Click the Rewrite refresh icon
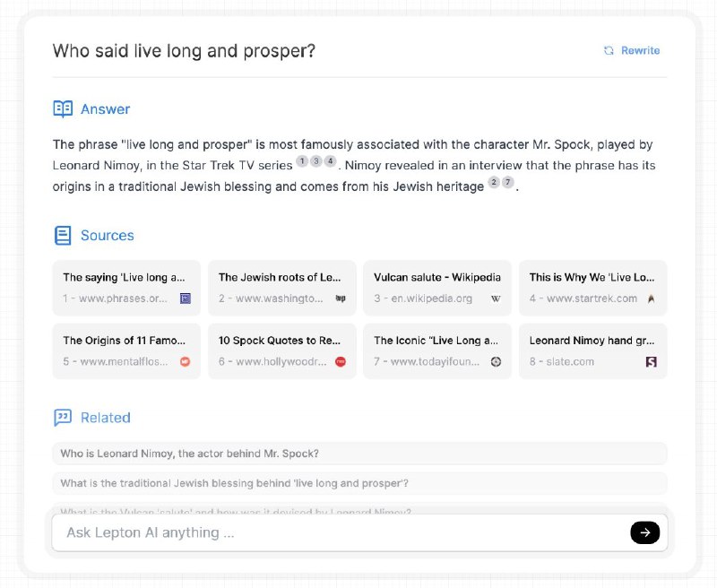Viewport: 717px width, 588px height. point(609,51)
